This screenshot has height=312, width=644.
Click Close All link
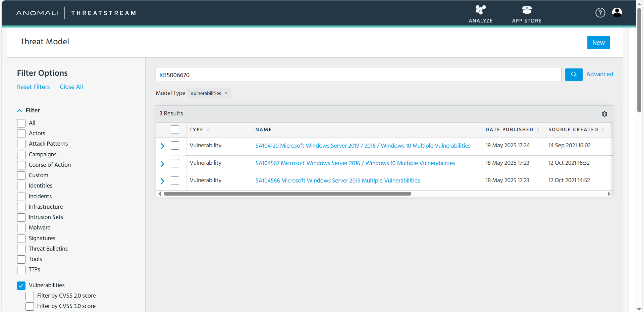(x=71, y=87)
